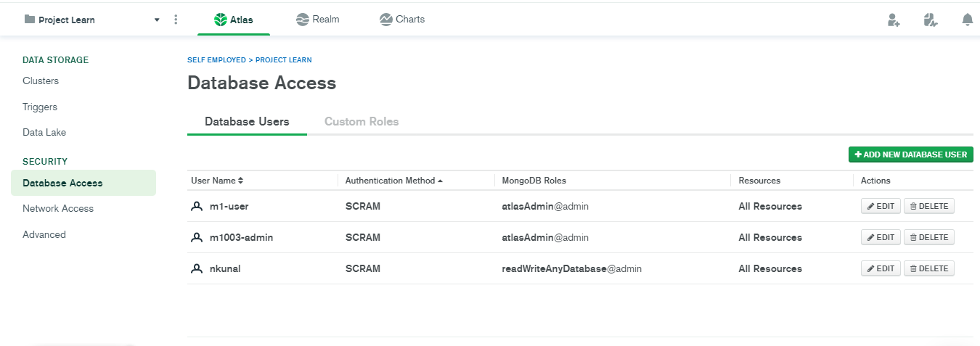980x346 pixels.
Task: Open Network Access in sidebar
Action: (58, 209)
